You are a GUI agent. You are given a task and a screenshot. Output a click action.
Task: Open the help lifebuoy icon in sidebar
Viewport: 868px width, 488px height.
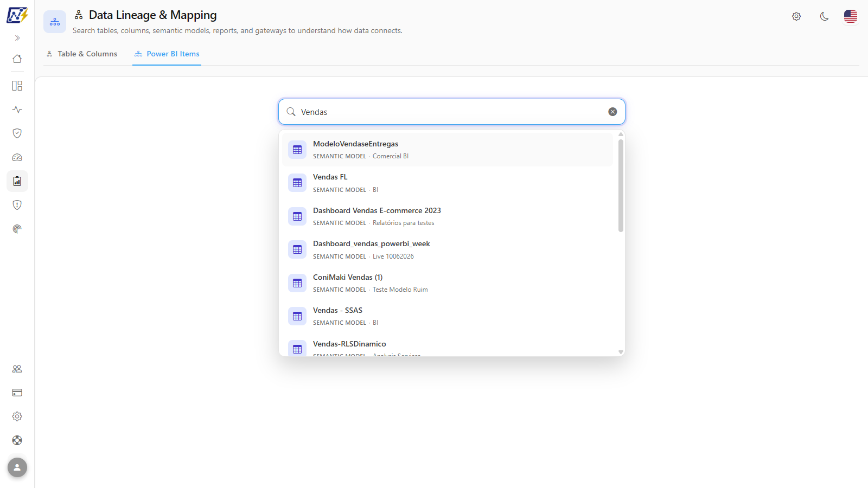17,440
